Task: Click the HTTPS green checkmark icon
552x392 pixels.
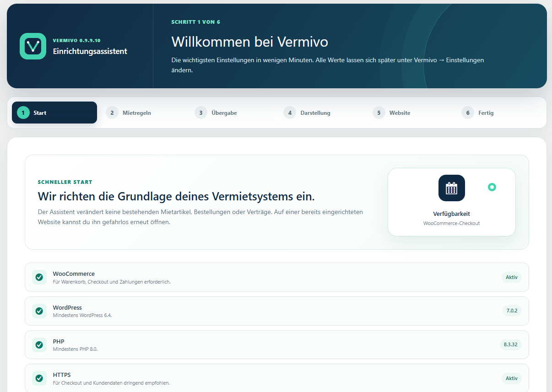Action: (x=39, y=378)
